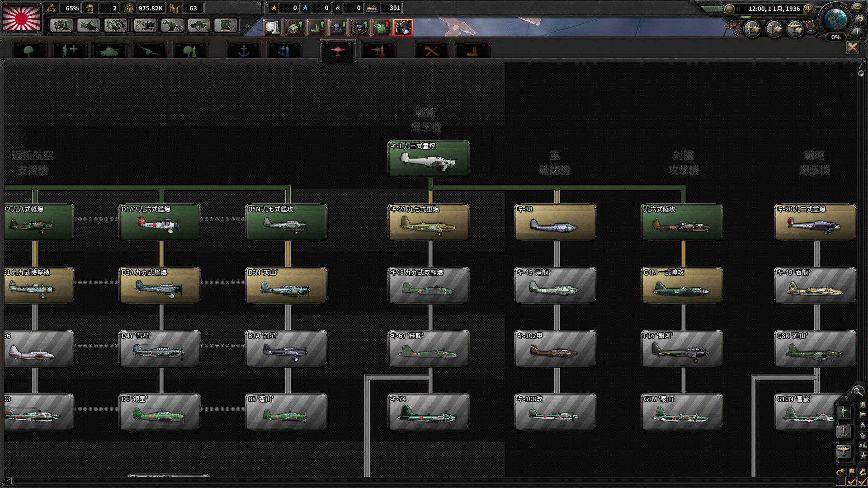Viewport: 868px width, 488px height.
Task: Open the production wrench button
Action: [x=171, y=26]
